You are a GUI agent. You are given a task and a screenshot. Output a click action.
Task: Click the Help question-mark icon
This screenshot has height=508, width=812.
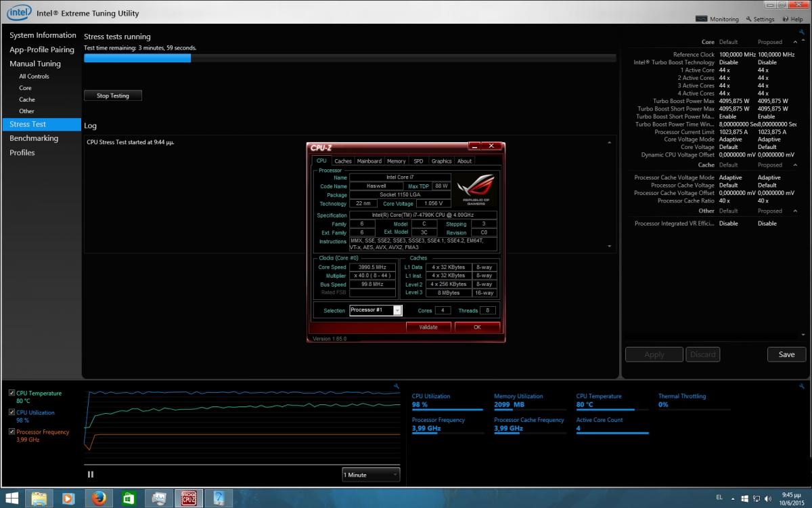pyautogui.click(x=785, y=20)
